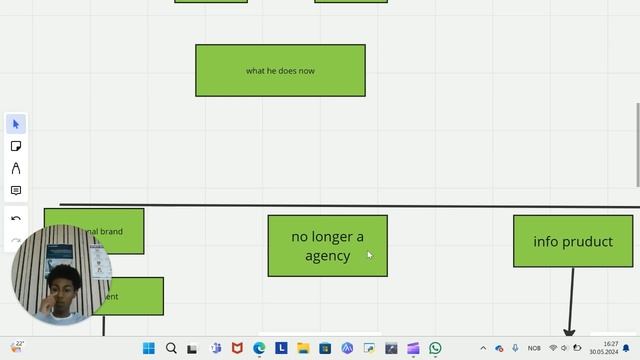
Task: Select the cursor pointer tool
Action: pyautogui.click(x=16, y=124)
